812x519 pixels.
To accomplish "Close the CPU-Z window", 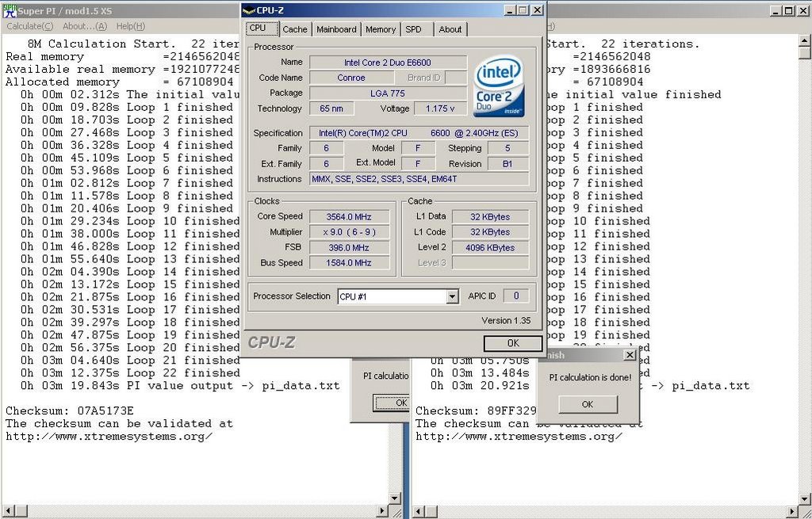I will pos(538,10).
